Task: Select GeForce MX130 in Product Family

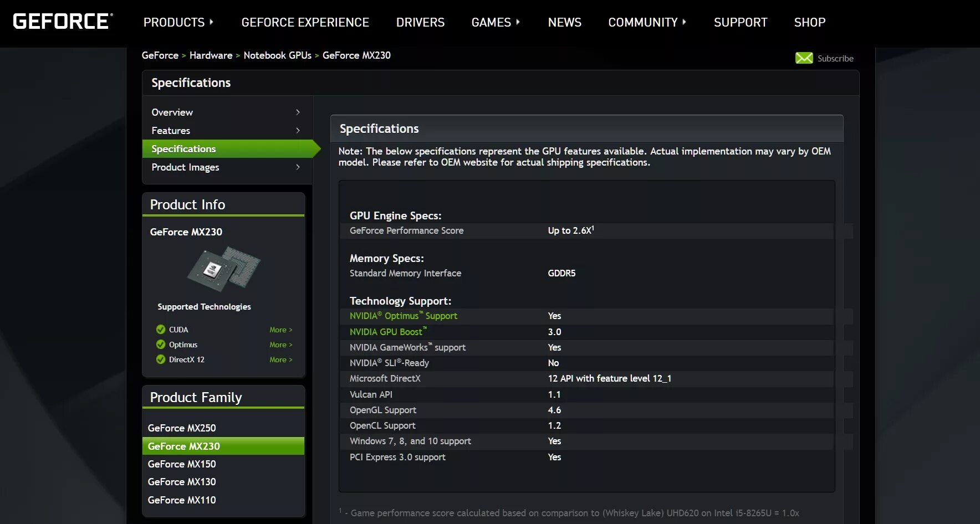Action: (182, 482)
